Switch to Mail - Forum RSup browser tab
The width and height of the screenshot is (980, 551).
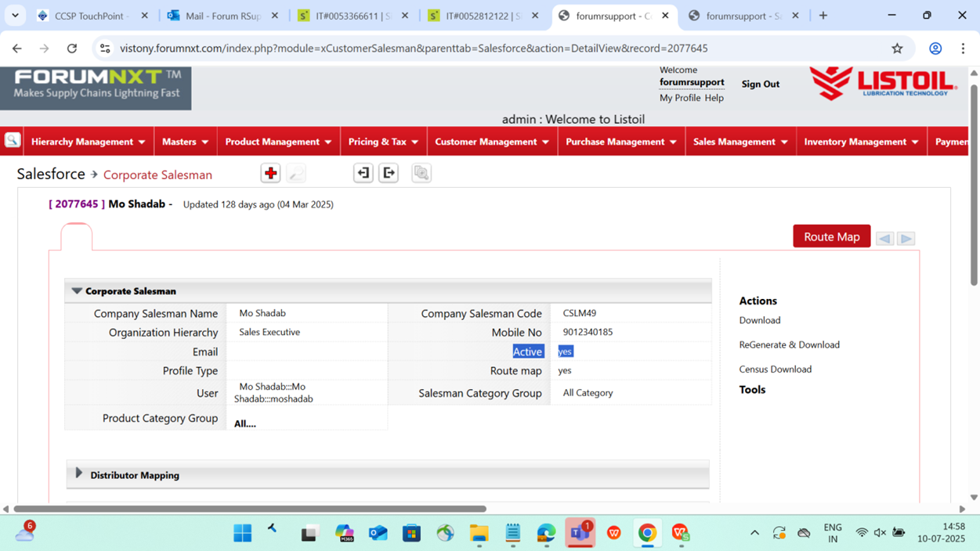(x=222, y=16)
